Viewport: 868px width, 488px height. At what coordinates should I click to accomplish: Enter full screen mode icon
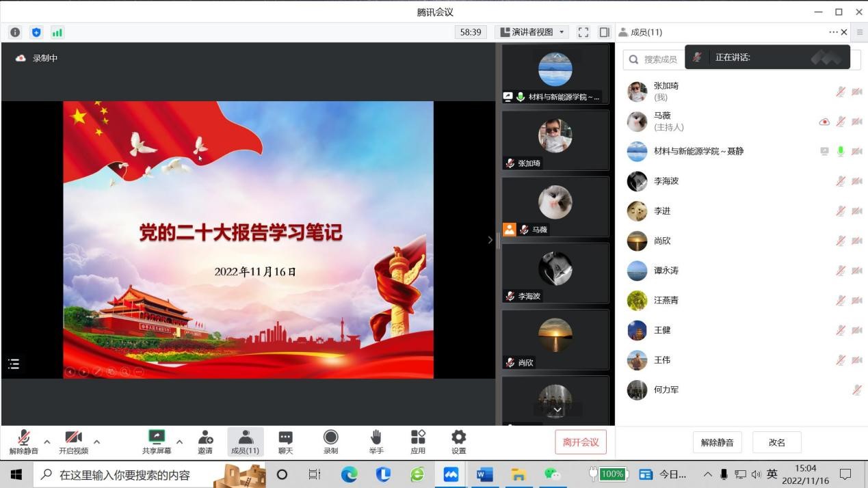(x=583, y=32)
